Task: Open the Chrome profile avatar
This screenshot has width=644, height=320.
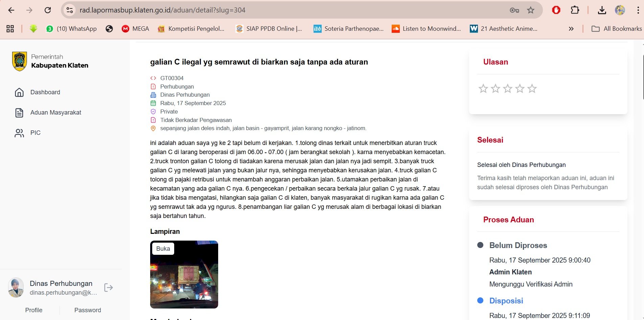Action: (620, 10)
